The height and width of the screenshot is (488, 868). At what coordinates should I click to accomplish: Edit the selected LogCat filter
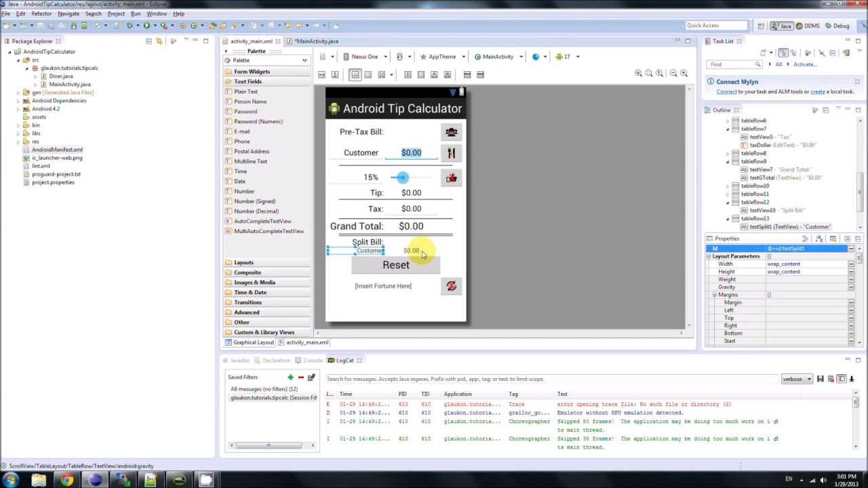(311, 377)
